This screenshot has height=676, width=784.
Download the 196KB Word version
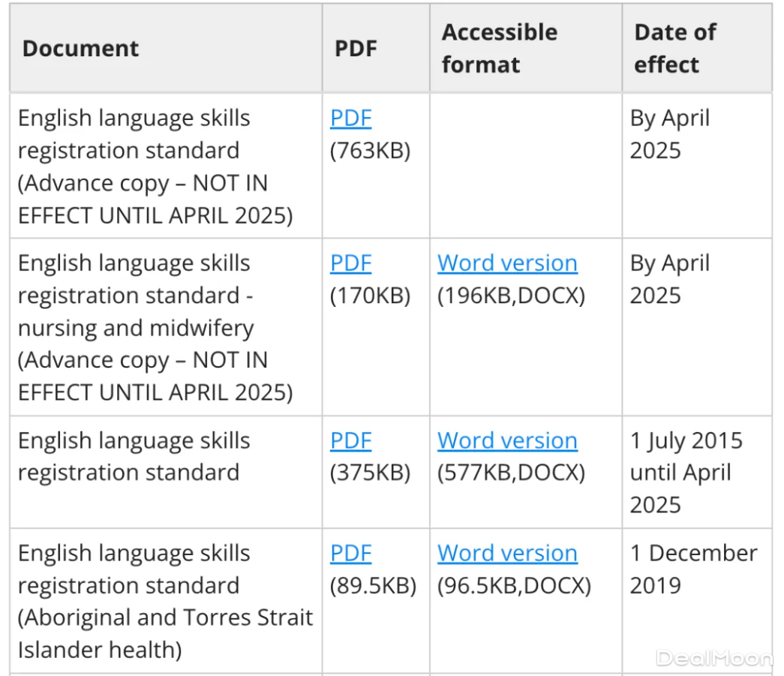coord(507,263)
